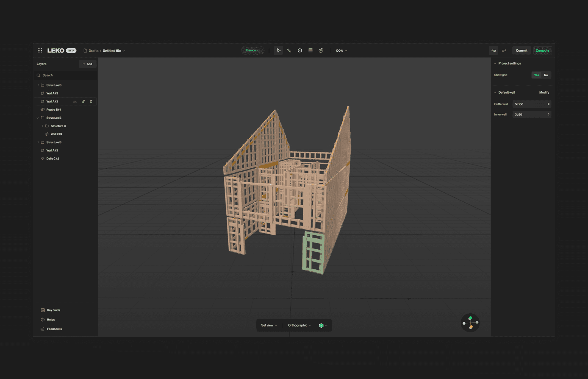This screenshot has width=588, height=379.
Task: Toggle lock on the highlighted Wall A#3 layer
Action: [x=83, y=102]
